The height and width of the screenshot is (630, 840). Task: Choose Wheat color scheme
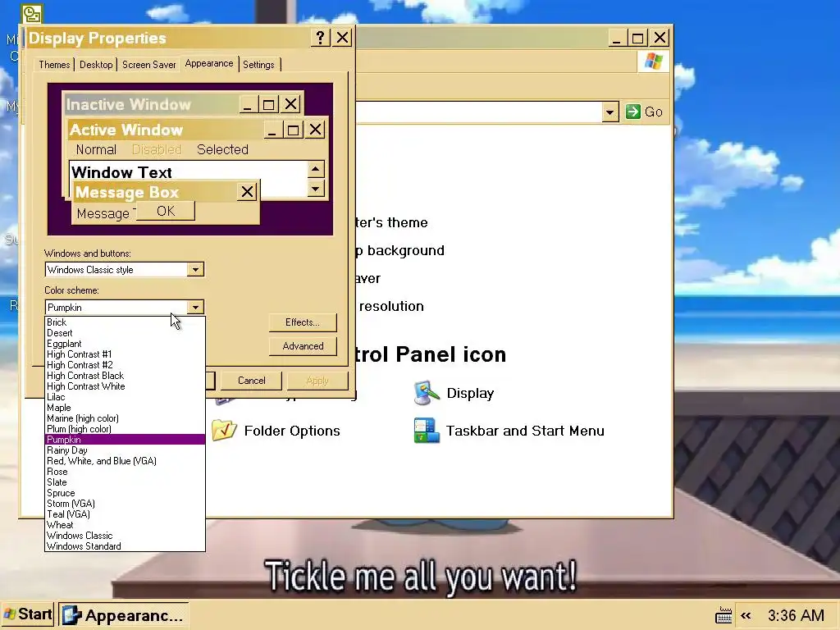(125, 525)
